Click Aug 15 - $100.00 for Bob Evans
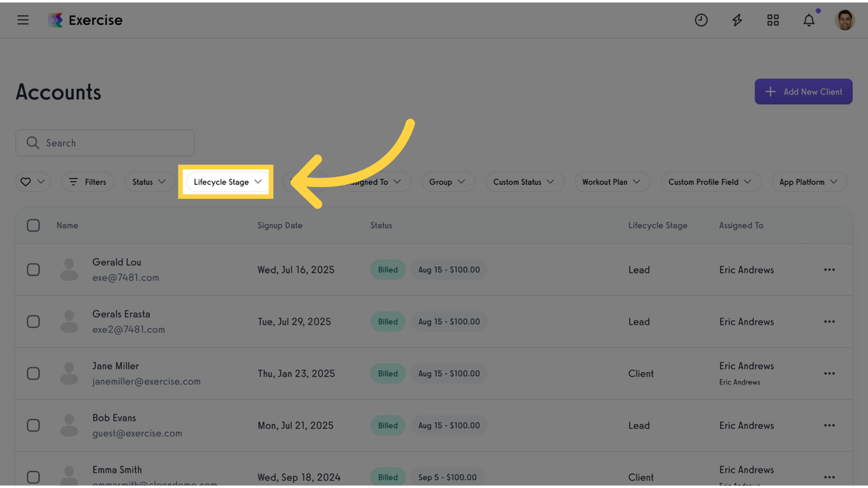Screen dimensions: 868x488 [x=449, y=426]
